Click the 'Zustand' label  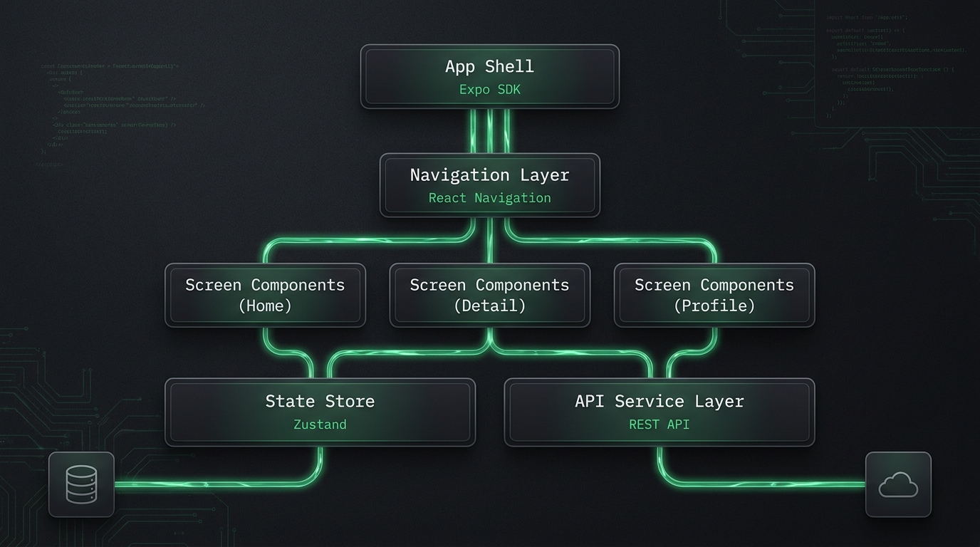[x=320, y=424]
